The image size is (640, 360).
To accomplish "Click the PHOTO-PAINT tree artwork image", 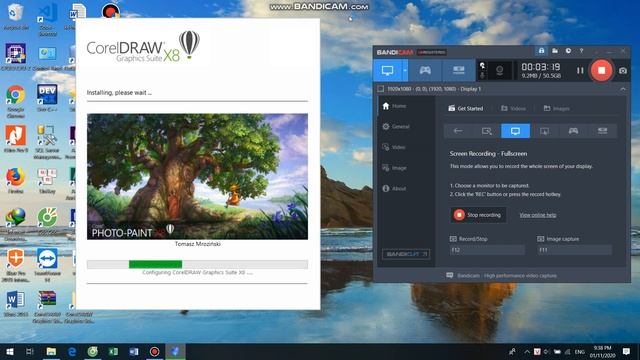I will 198,176.
